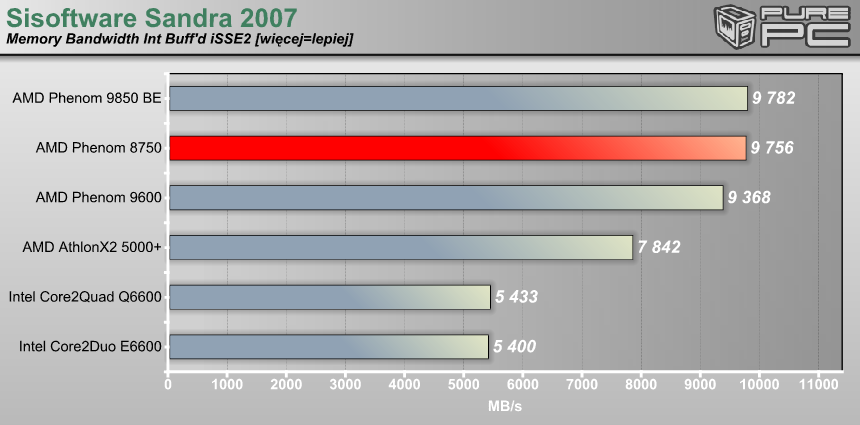Click the Sisoftware Sandra 2007 title
The image size is (860, 425).
(x=151, y=16)
